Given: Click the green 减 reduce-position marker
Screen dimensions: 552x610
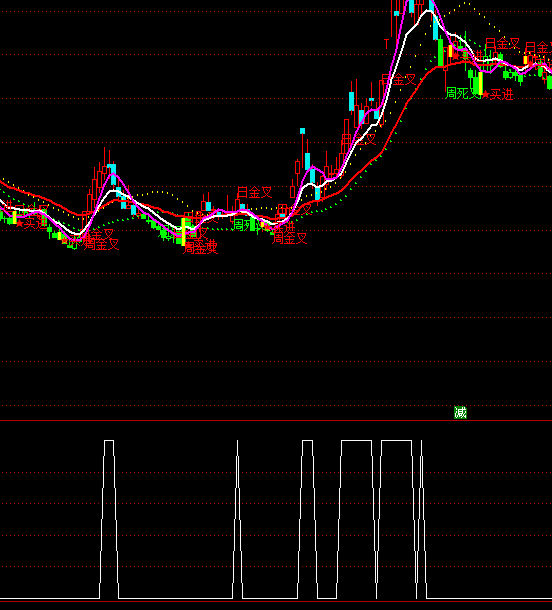Looking at the screenshot, I should 460,412.
